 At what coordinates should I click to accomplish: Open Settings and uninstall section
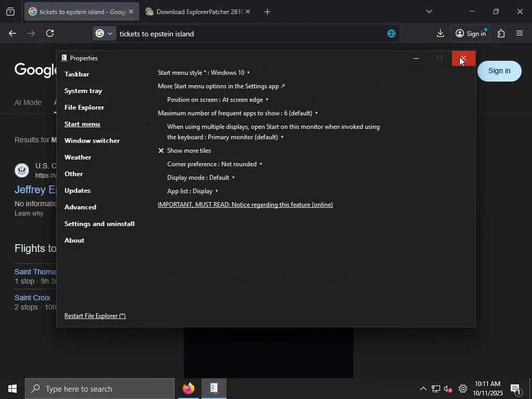coord(99,224)
